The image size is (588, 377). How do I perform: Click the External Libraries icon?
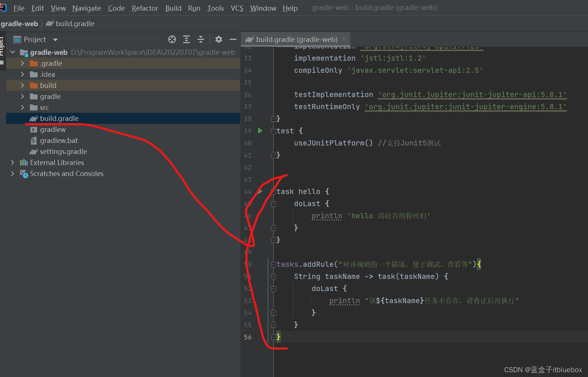(x=24, y=162)
